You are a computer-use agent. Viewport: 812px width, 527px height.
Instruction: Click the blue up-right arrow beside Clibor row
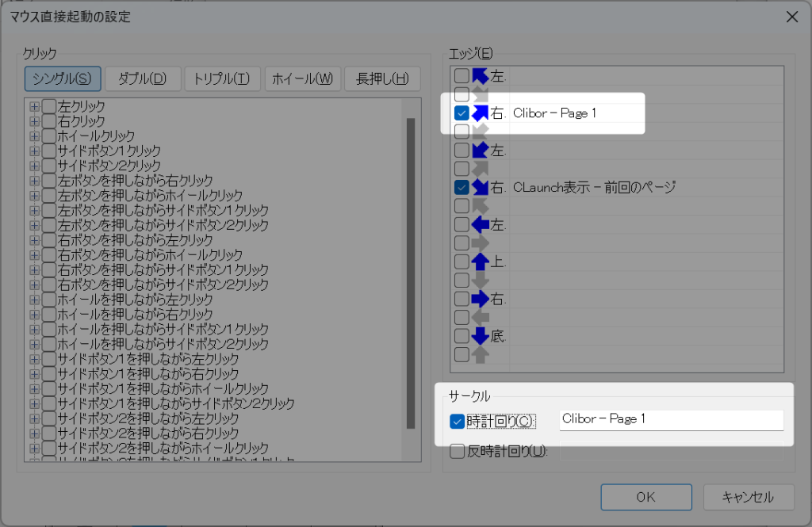point(481,113)
